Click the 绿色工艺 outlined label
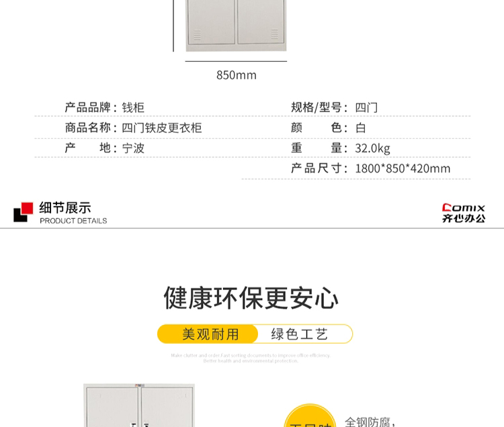 pyautogui.click(x=300, y=334)
